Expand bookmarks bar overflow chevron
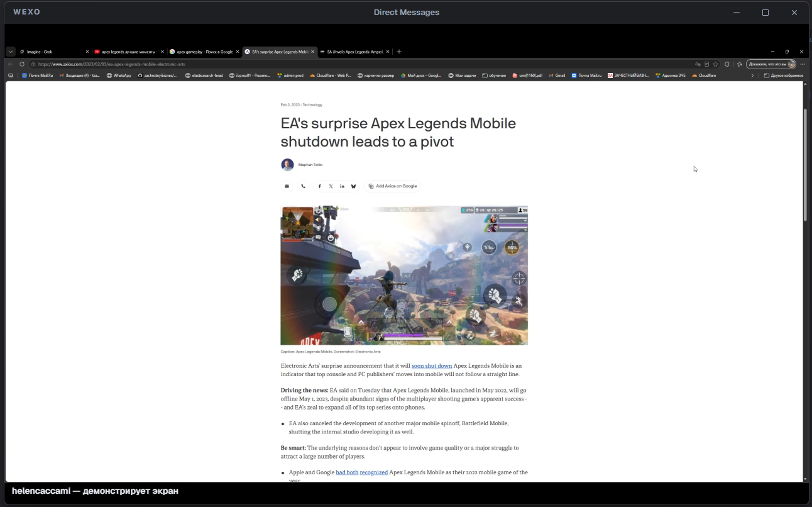Image resolution: width=812 pixels, height=507 pixels. point(752,75)
